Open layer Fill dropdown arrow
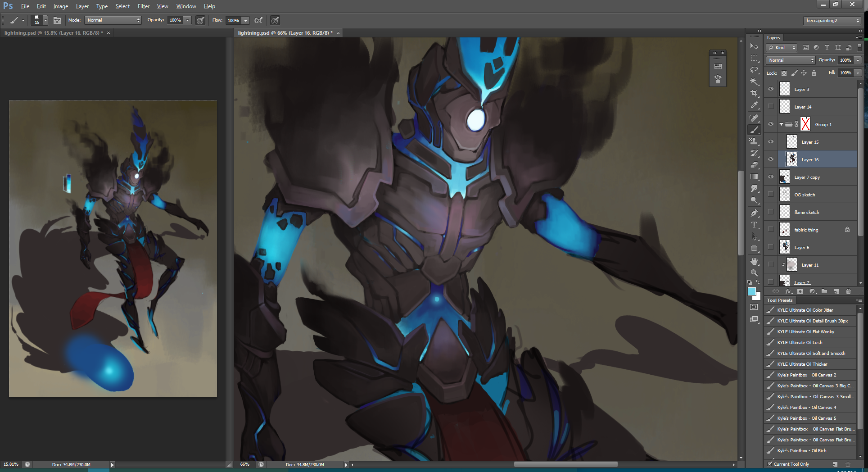The height and width of the screenshot is (472, 868). coord(858,73)
